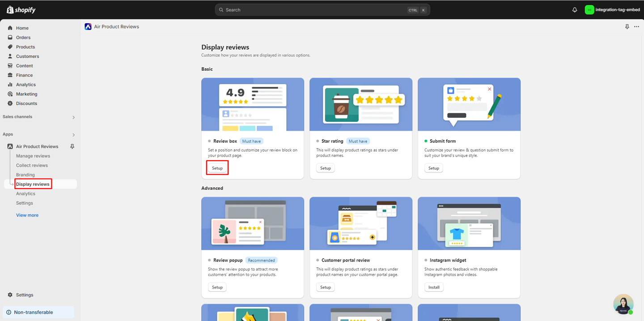
Task: Click the Shopify logo in header
Action: [x=21, y=10]
